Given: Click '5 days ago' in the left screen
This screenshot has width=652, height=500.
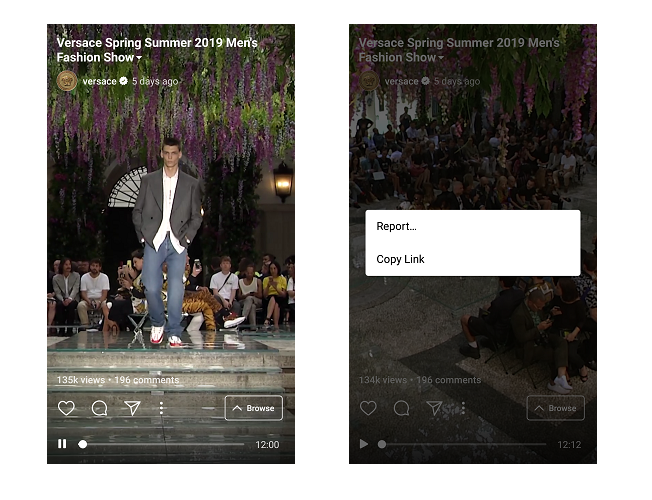Looking at the screenshot, I should [x=155, y=81].
